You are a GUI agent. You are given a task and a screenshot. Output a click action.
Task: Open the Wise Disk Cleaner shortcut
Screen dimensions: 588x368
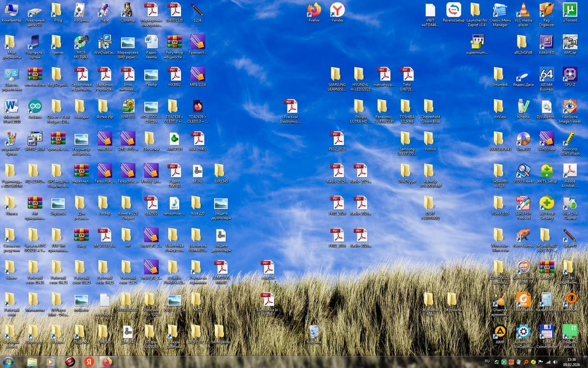569,204
